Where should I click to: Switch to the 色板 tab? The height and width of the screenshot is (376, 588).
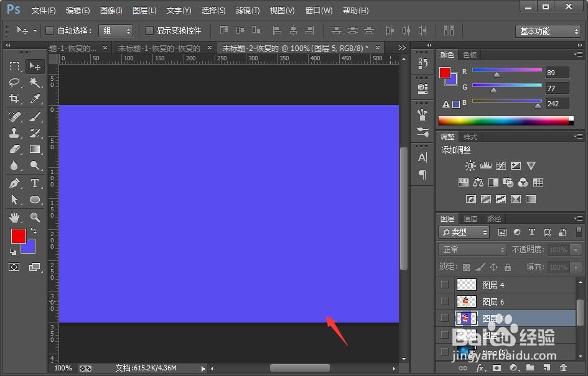point(470,55)
